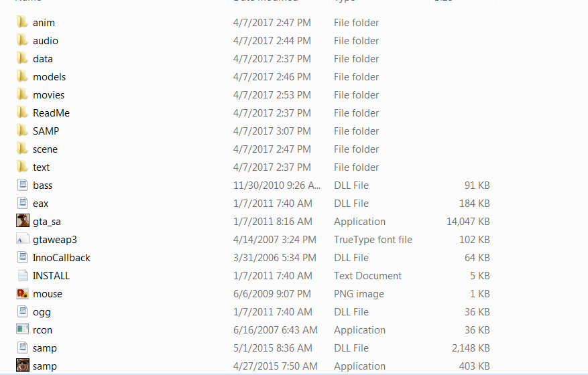
Task: Select the audio folder name
Action: click(46, 40)
